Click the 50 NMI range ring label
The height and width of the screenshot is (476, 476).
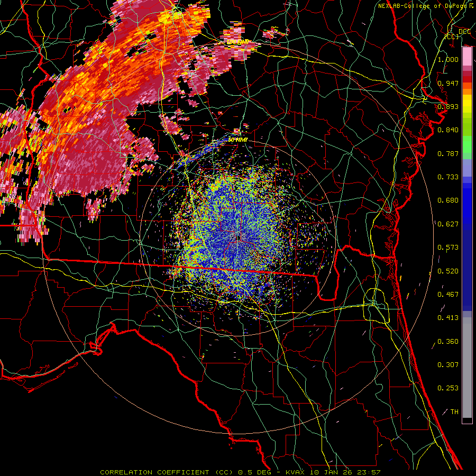[x=237, y=140]
